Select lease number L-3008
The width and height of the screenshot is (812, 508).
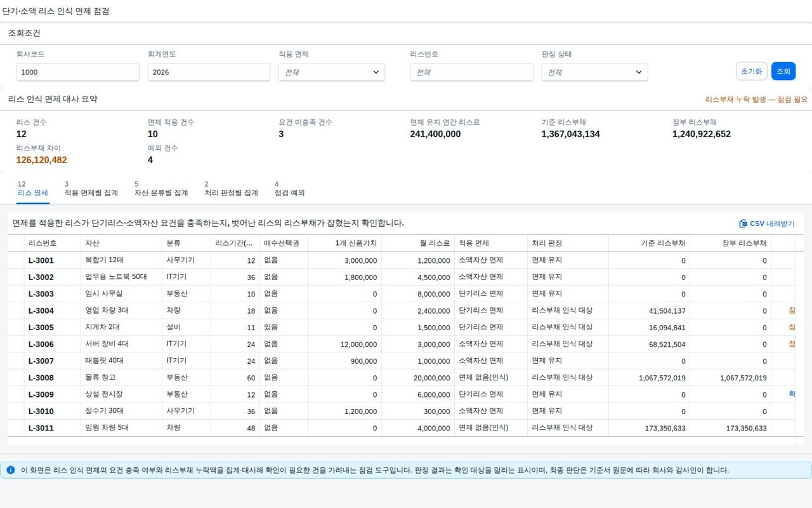(x=41, y=378)
